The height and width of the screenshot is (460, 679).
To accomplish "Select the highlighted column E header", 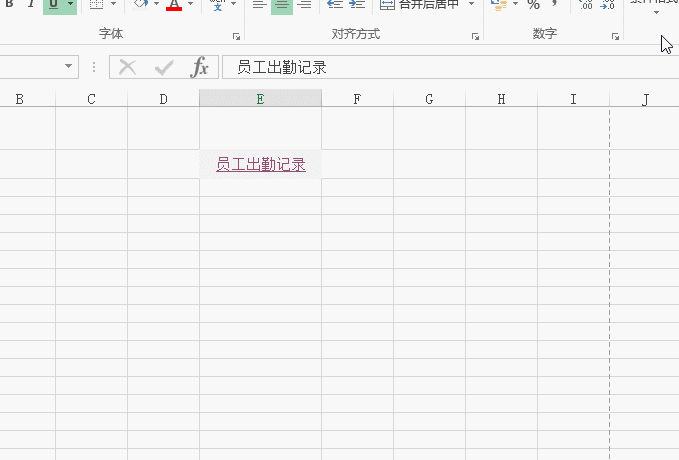I will coord(260,99).
